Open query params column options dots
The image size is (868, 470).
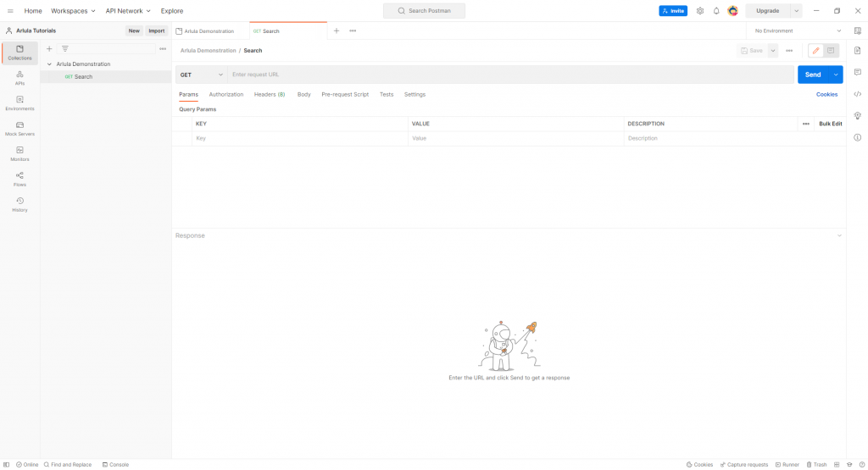click(x=805, y=124)
